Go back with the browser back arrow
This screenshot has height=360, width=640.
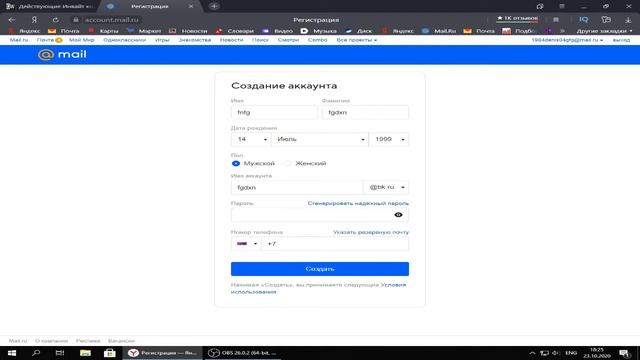tap(12, 20)
